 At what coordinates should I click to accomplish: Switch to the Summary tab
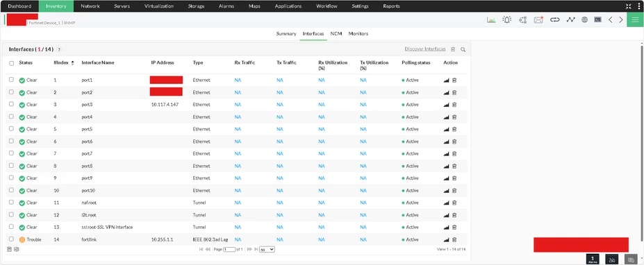pyautogui.click(x=286, y=33)
